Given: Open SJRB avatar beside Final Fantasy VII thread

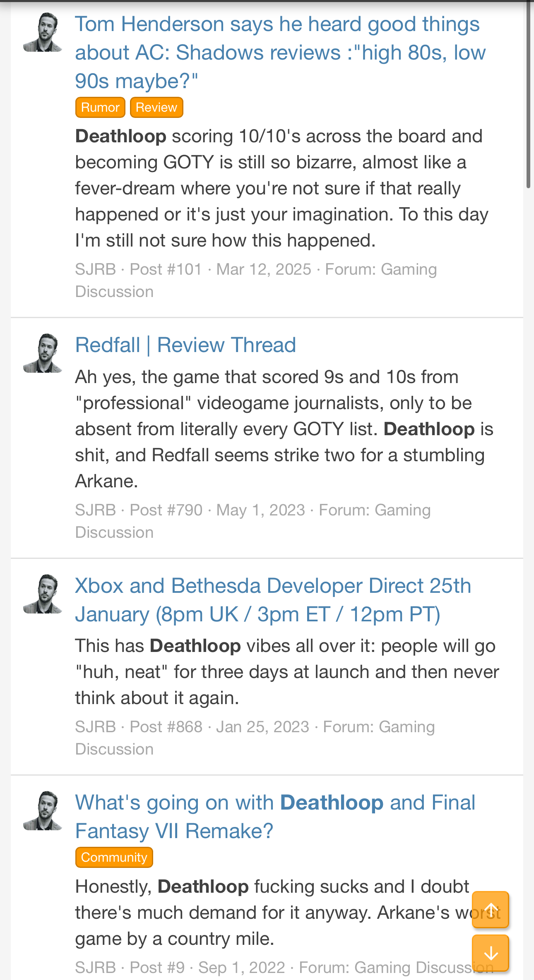Looking at the screenshot, I should point(43,811).
